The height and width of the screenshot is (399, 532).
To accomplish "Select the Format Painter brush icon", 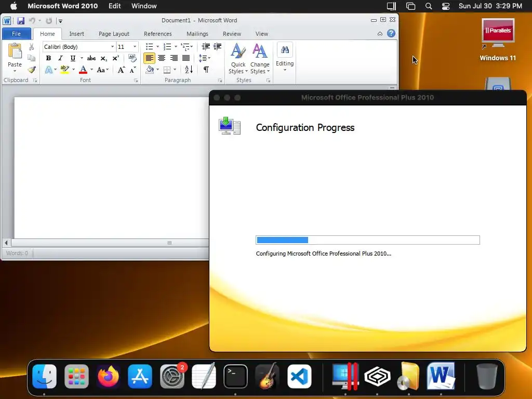I will pyautogui.click(x=32, y=70).
